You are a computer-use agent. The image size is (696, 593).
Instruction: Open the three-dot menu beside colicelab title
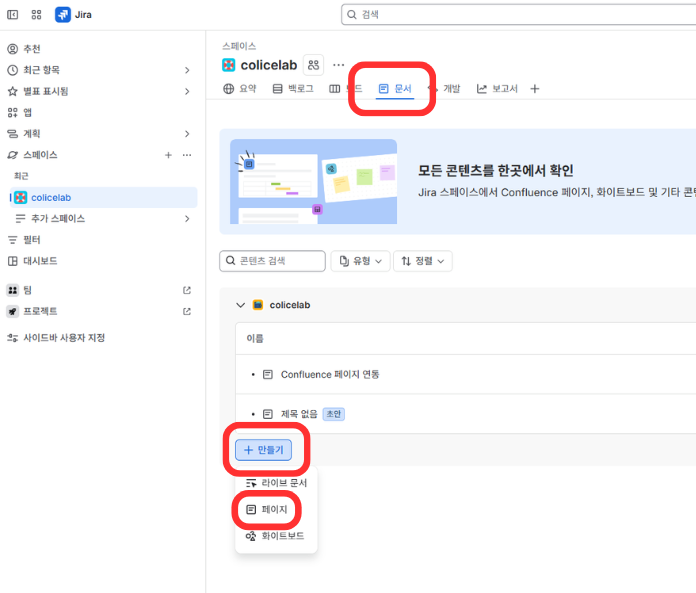point(339,65)
